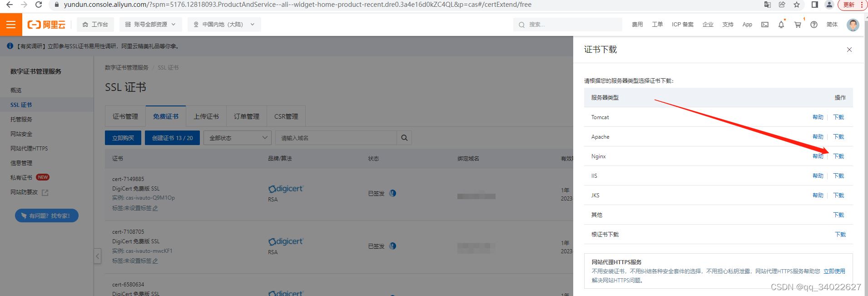Open 工单 in top navigation
The height and width of the screenshot is (296, 868).
click(657, 25)
